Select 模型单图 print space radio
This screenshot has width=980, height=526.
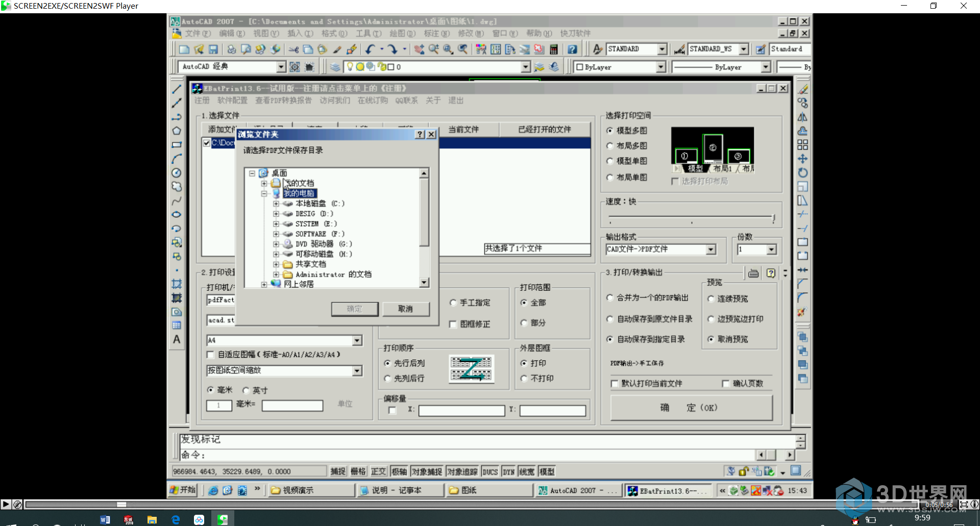click(610, 161)
